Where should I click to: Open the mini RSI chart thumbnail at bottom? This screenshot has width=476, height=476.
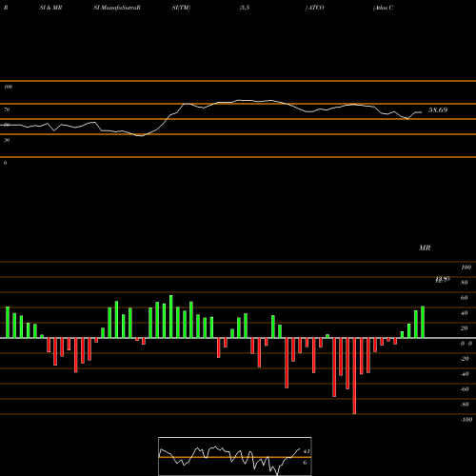point(235,456)
